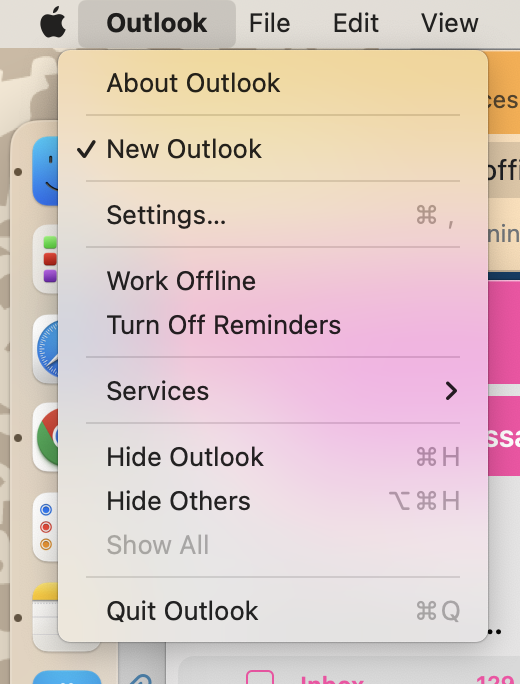520x684 pixels.
Task: Open the Edit menu
Action: 356,23
